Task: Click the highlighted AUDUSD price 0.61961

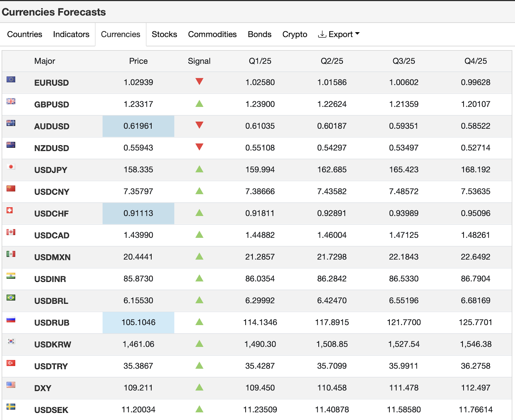Action: 138,126
